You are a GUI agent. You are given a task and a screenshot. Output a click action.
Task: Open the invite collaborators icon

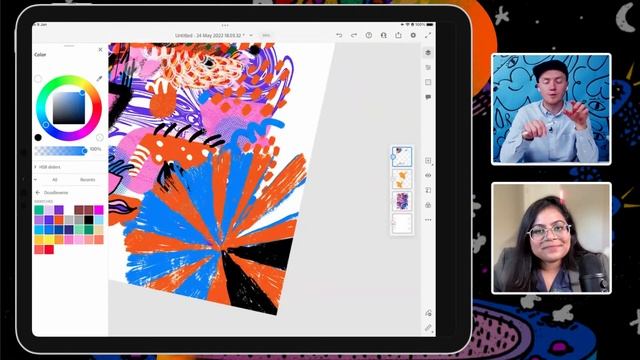coord(384,36)
